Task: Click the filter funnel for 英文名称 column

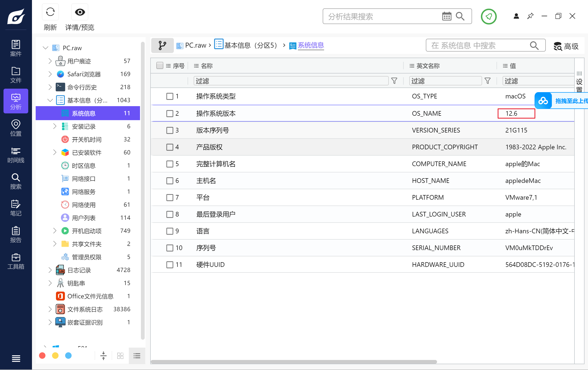Action: coord(487,81)
